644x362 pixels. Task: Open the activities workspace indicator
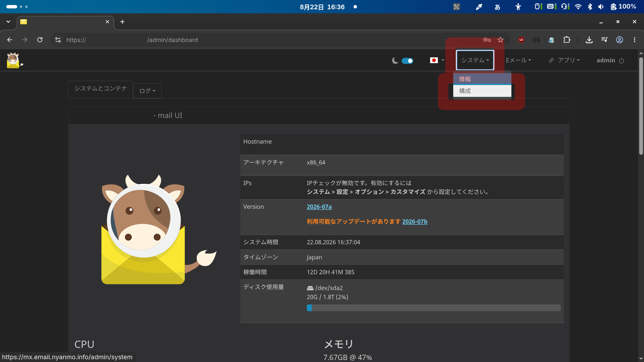[17, 7]
